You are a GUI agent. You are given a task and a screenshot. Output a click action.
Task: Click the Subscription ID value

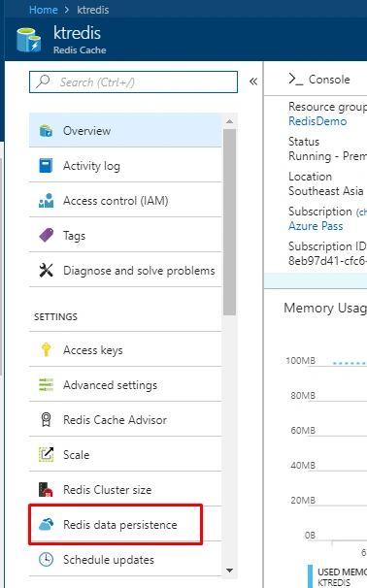[x=327, y=261]
